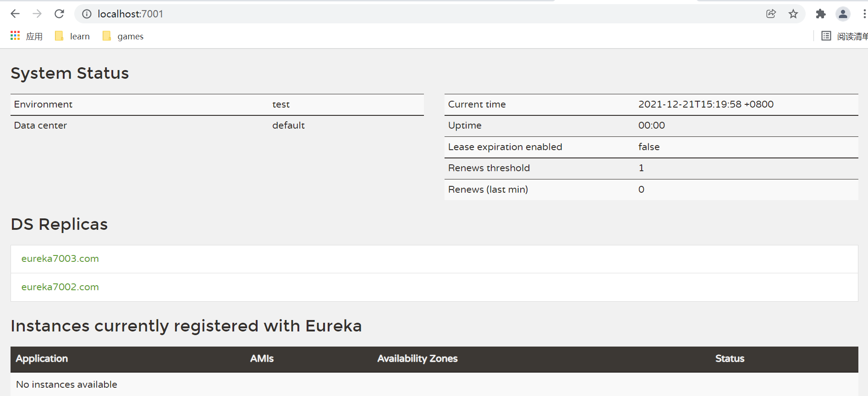Click the Status column header
Viewport: 868px width, 396px height.
click(x=730, y=358)
